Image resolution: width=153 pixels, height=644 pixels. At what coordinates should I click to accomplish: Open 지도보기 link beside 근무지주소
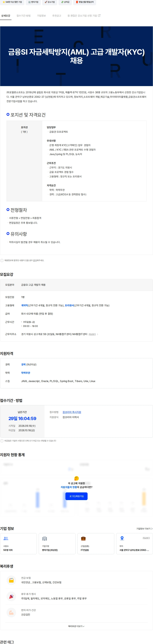click(92, 334)
